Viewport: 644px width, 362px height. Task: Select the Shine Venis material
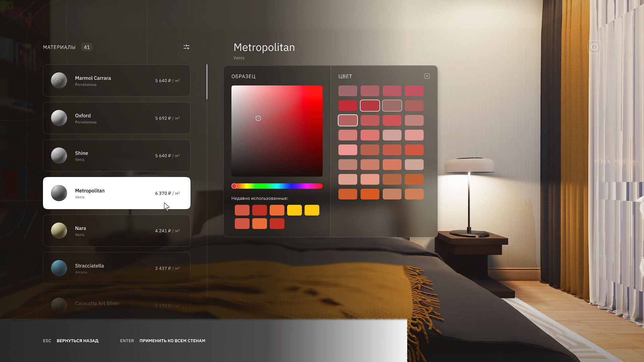(x=116, y=156)
